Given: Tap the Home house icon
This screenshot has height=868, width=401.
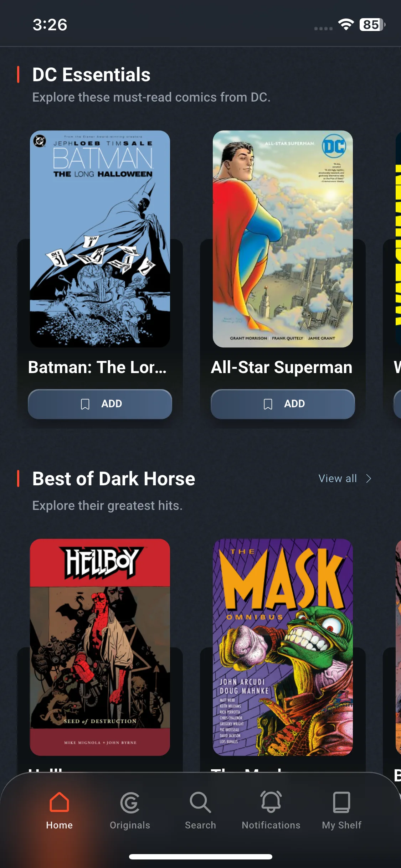Looking at the screenshot, I should click(59, 802).
